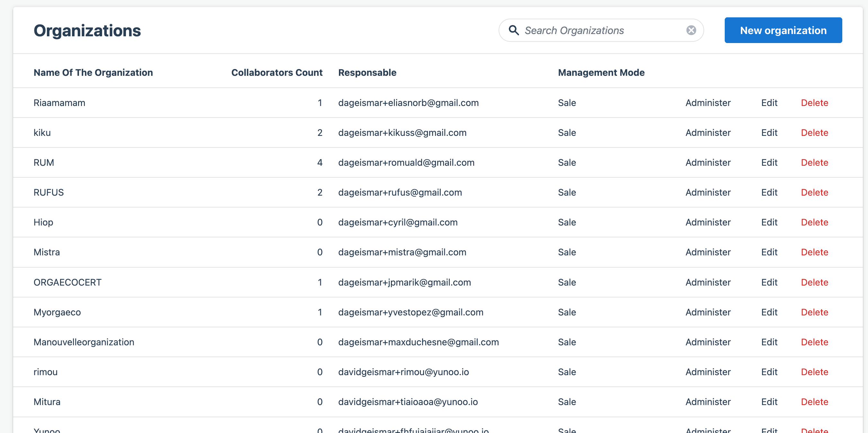Click the Management Mode column header
Viewport: 868px width, 433px height.
point(601,73)
